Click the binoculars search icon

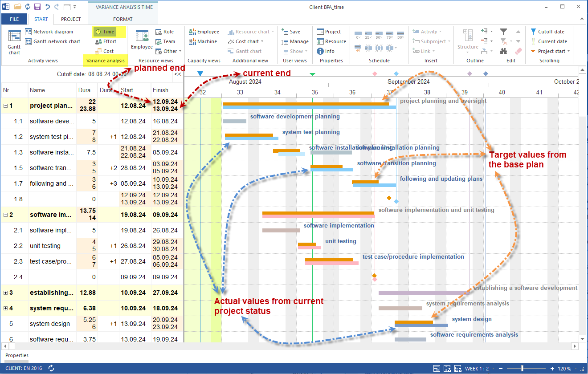503,51
